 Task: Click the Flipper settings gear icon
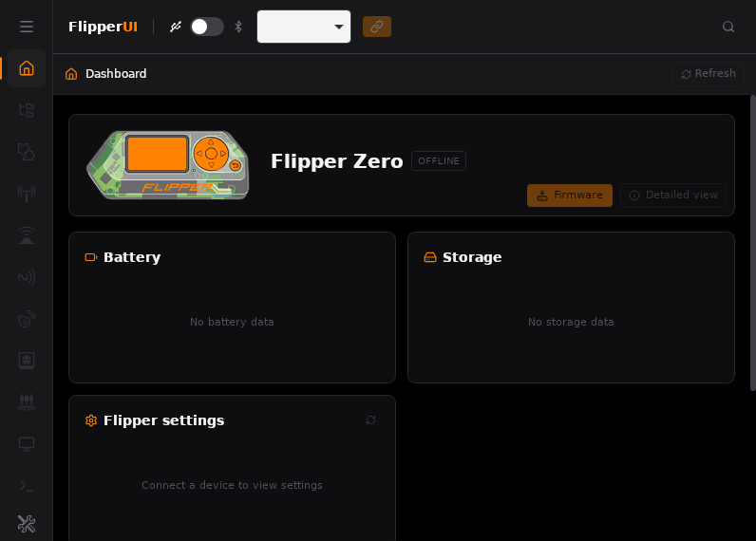91,420
